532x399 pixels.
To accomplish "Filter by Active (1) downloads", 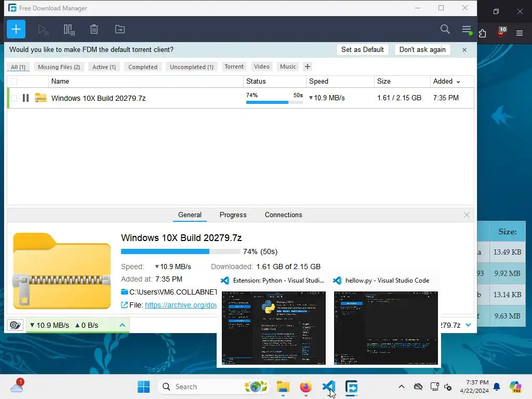I will (104, 67).
